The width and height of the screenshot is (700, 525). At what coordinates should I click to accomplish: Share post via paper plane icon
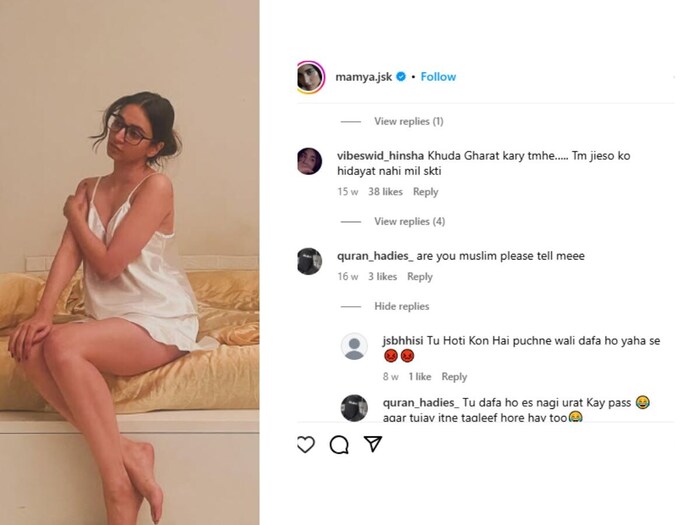[372, 444]
